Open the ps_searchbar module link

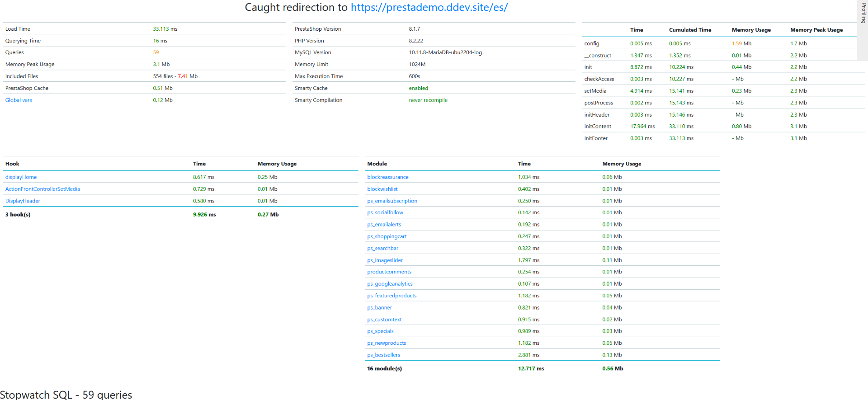383,248
